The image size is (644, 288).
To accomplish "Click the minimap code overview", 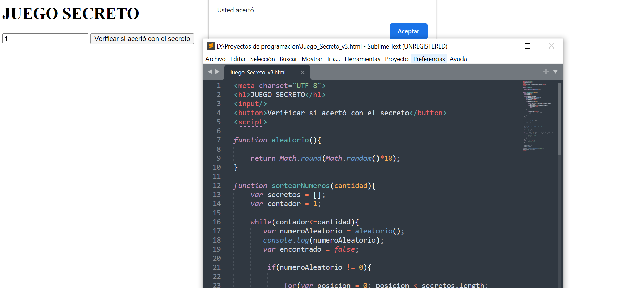I will pyautogui.click(x=538, y=116).
